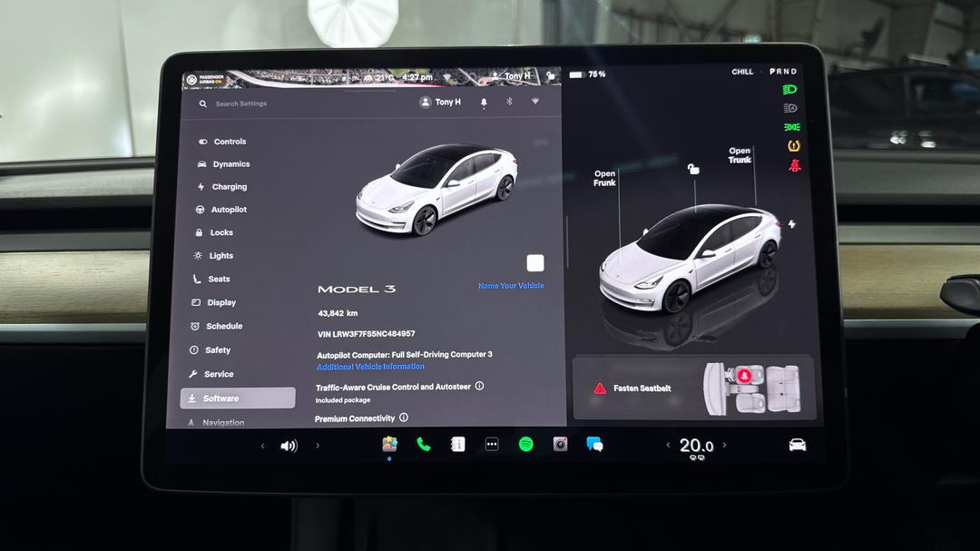Open the messages app

pos(594,444)
